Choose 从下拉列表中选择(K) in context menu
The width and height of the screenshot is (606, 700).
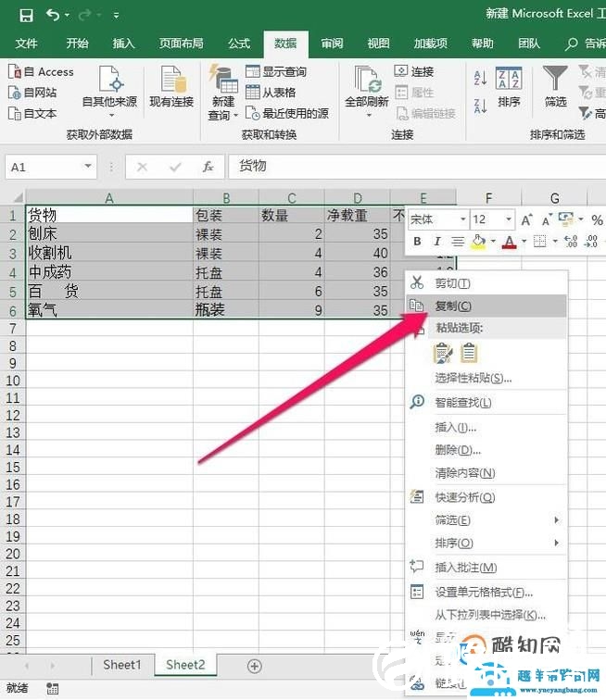pyautogui.click(x=486, y=615)
